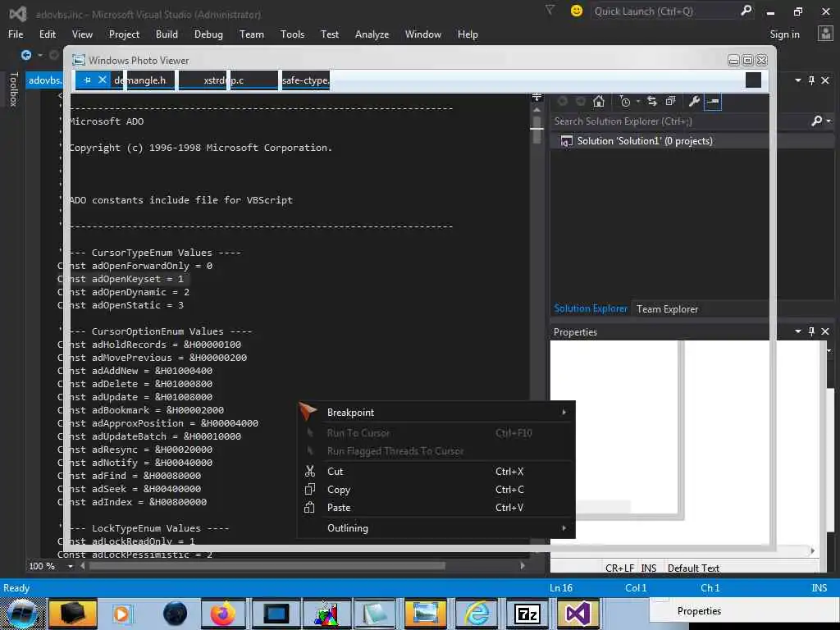The width and height of the screenshot is (840, 630).
Task: Click the Visual Studio taskbar icon
Action: [577, 614]
